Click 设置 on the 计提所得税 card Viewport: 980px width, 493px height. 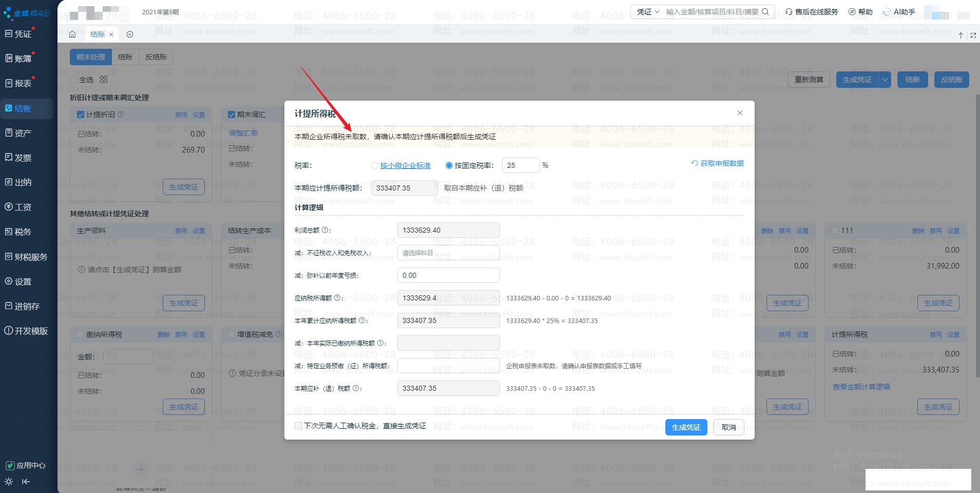[x=953, y=334]
